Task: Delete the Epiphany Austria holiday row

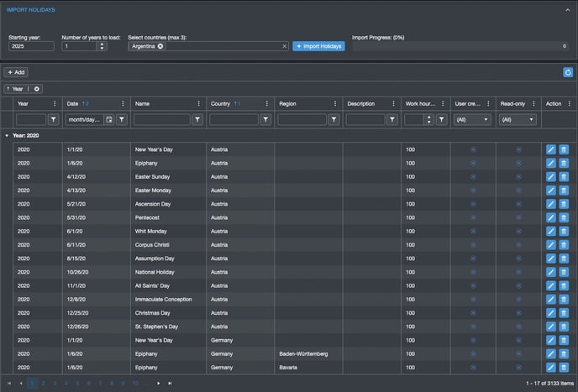Action: click(564, 163)
